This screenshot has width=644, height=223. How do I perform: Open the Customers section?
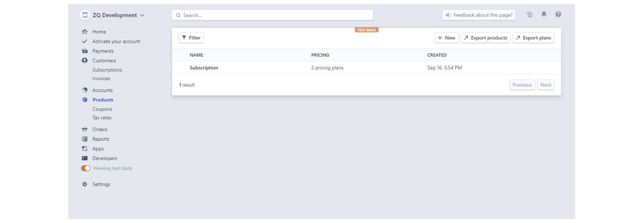[104, 60]
